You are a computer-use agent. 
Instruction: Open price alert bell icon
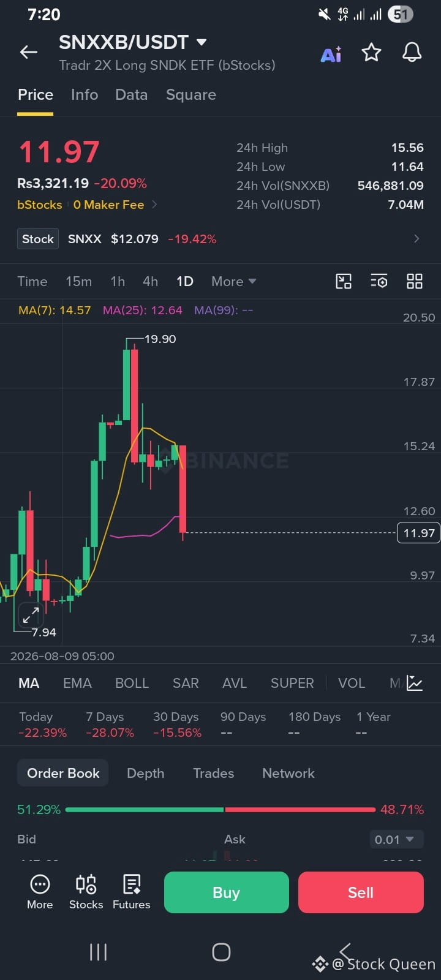(412, 53)
